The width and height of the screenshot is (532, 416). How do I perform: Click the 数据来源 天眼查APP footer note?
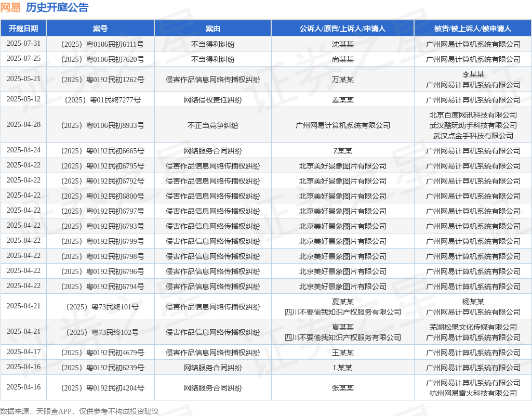click(x=79, y=411)
